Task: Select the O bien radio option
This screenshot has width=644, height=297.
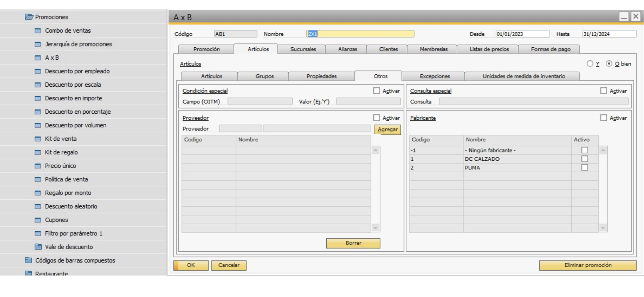Action: [609, 64]
